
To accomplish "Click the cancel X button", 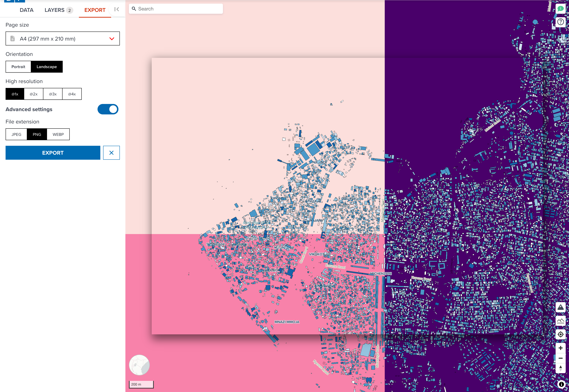I will (111, 153).
